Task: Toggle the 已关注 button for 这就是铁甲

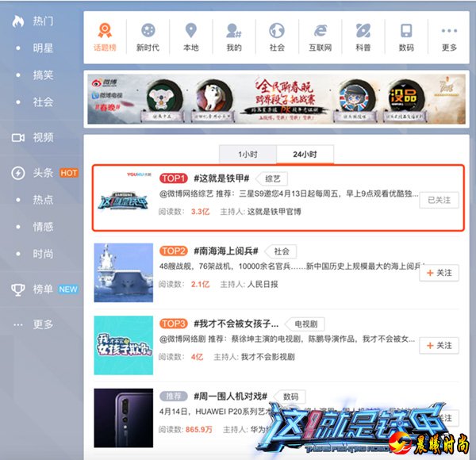Action: (439, 200)
